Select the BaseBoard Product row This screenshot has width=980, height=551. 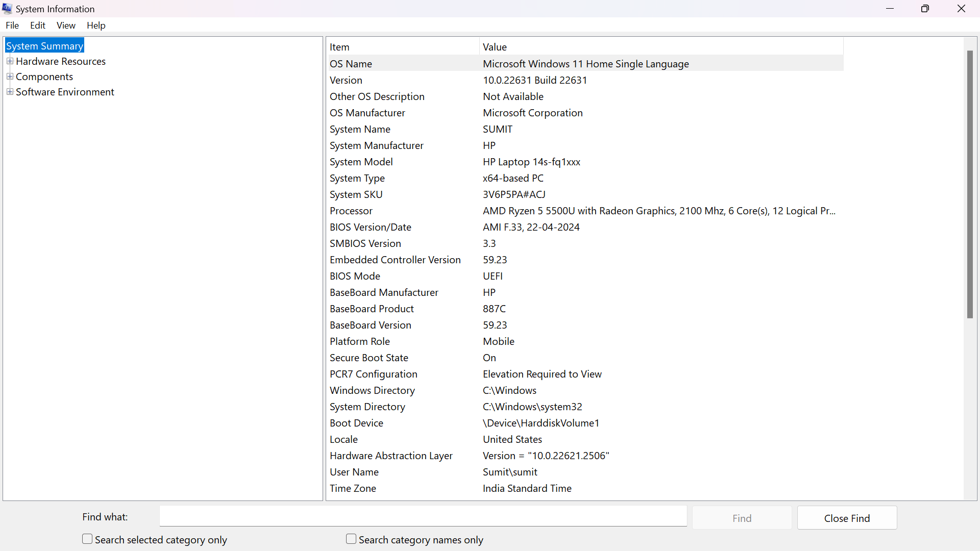585,309
